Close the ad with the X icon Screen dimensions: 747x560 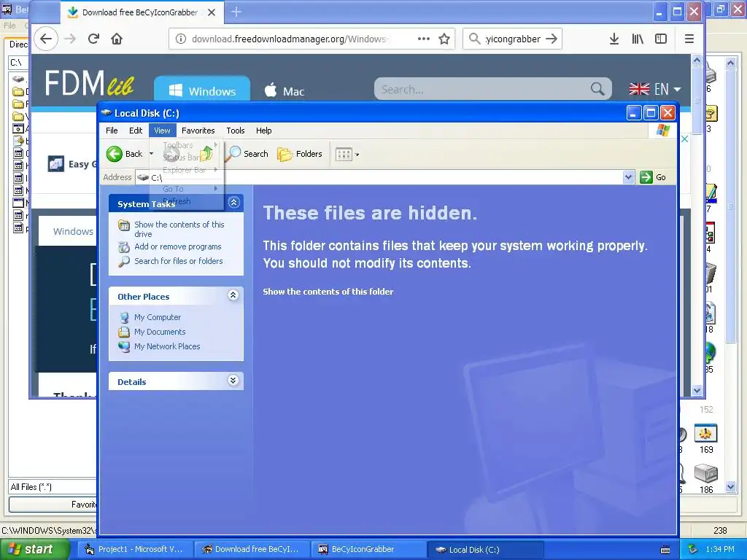click(684, 139)
